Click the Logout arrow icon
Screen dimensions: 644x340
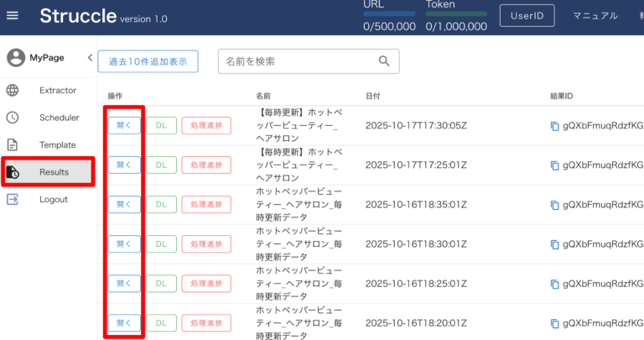point(13,200)
